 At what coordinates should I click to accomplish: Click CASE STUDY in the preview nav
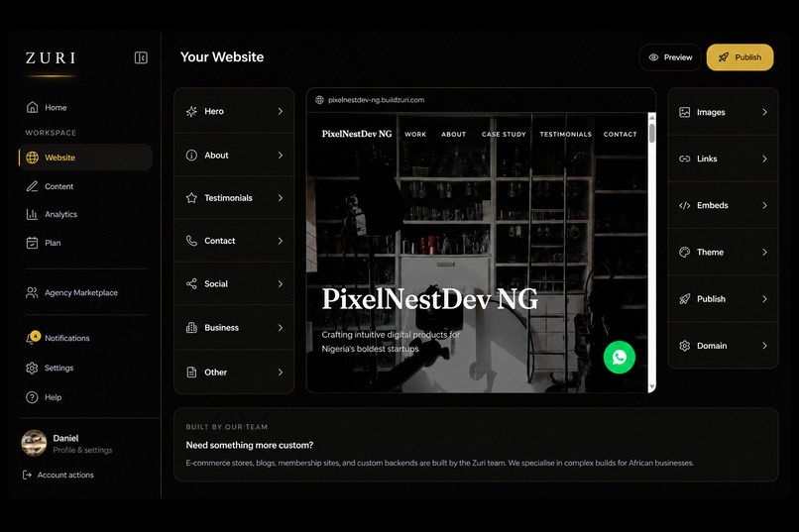click(x=504, y=135)
